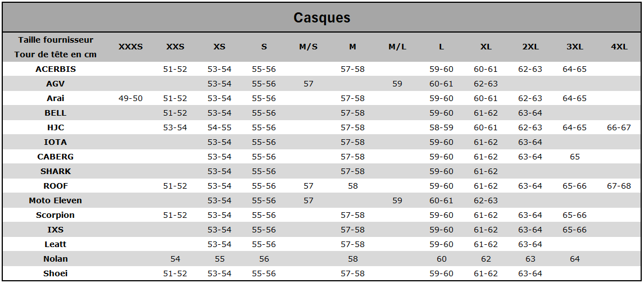
Task: Select the XXXS column header
Action: click(x=130, y=47)
